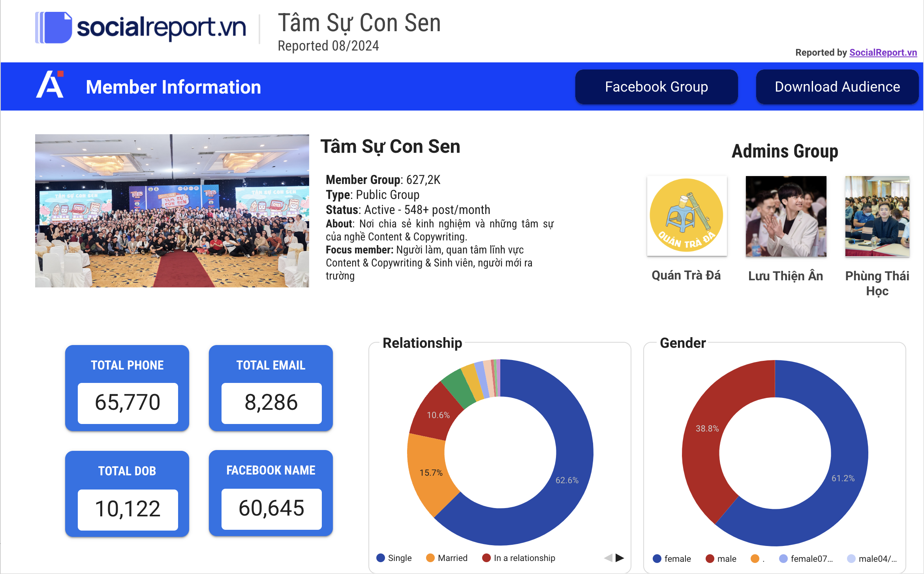
Task: Open Quán Trà Đá admin avatar
Action: pyautogui.click(x=687, y=216)
